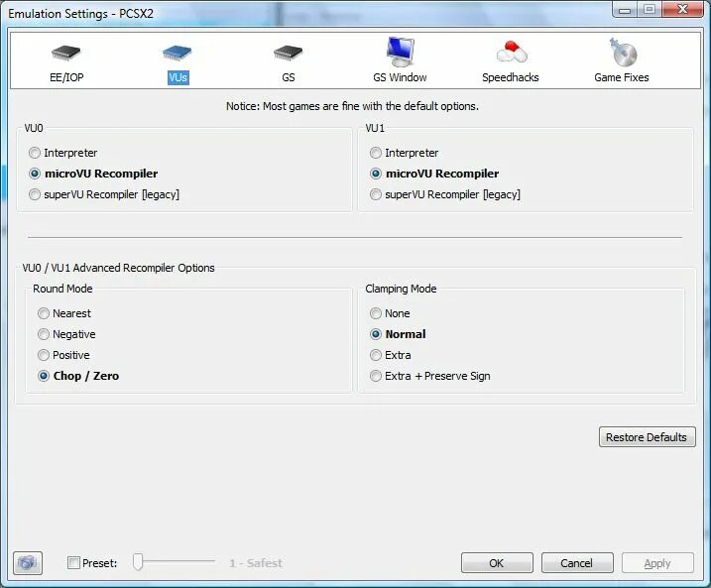Close the Emulation Settings window
Image resolution: width=711 pixels, height=588 pixels.
click(x=682, y=9)
